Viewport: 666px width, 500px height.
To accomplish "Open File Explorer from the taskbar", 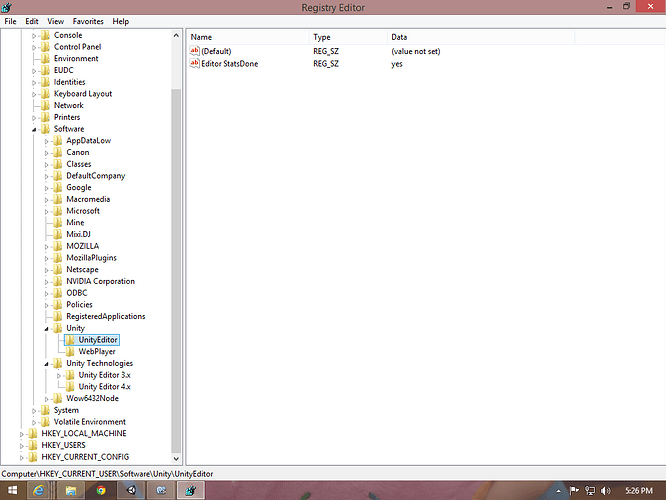I will (x=71, y=491).
